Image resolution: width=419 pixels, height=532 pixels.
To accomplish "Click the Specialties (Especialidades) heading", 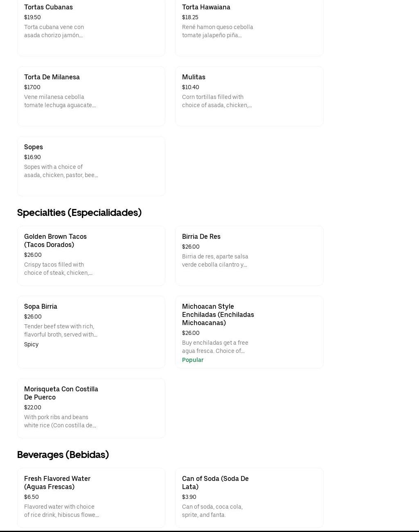I will 79,212.
